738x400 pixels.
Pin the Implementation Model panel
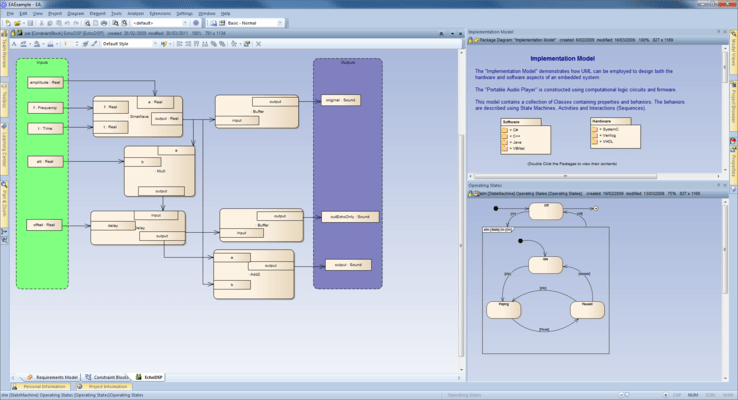coord(718,32)
